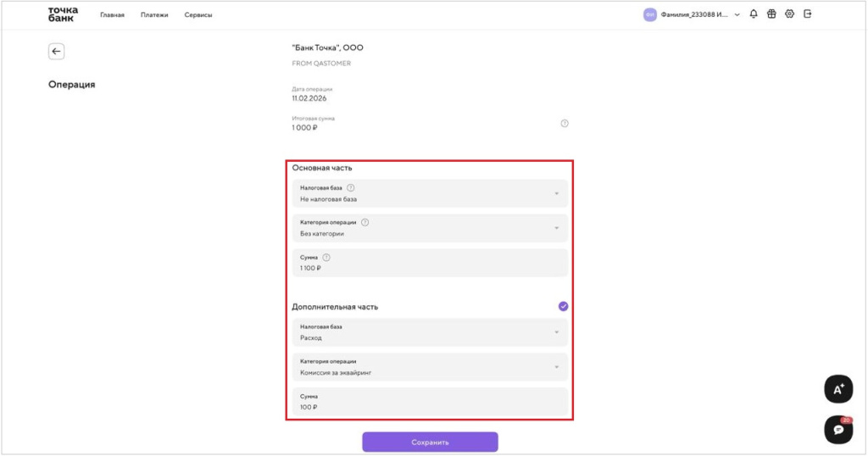Open the settings gear icon
This screenshot has height=456, width=868.
pos(789,14)
